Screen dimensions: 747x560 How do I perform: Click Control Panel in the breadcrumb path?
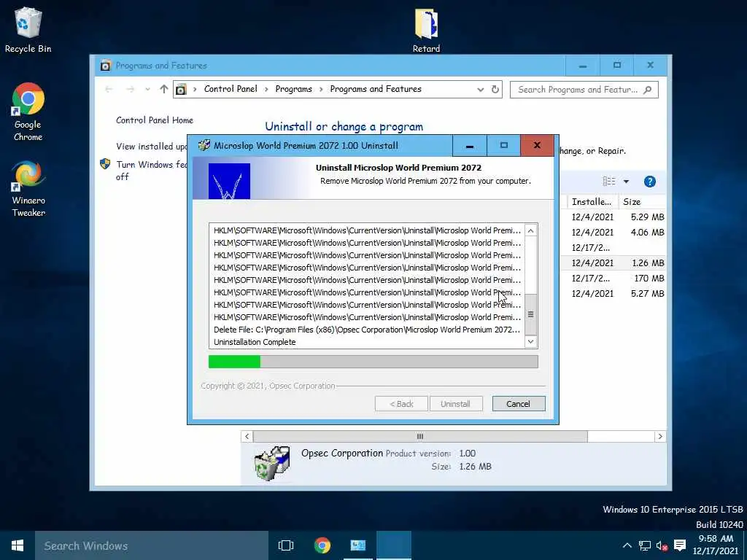coord(231,89)
